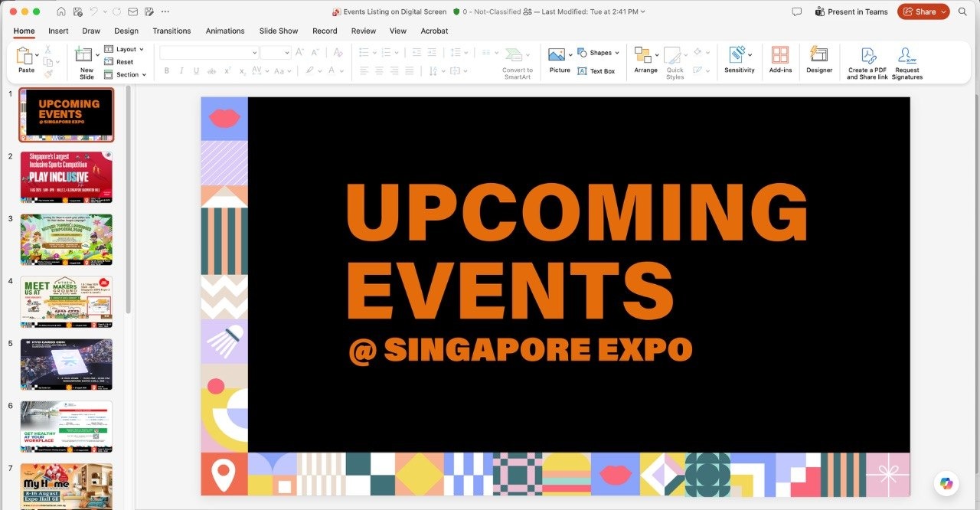Image resolution: width=980 pixels, height=510 pixels.
Task: Insert a Text Box
Action: (596, 71)
